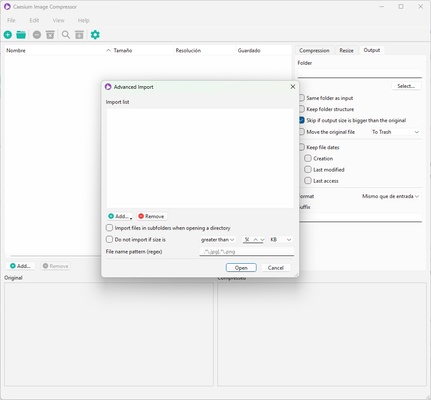Uncheck Skip if output size is bigger
Viewport: 431px width, 400px height.
click(302, 120)
